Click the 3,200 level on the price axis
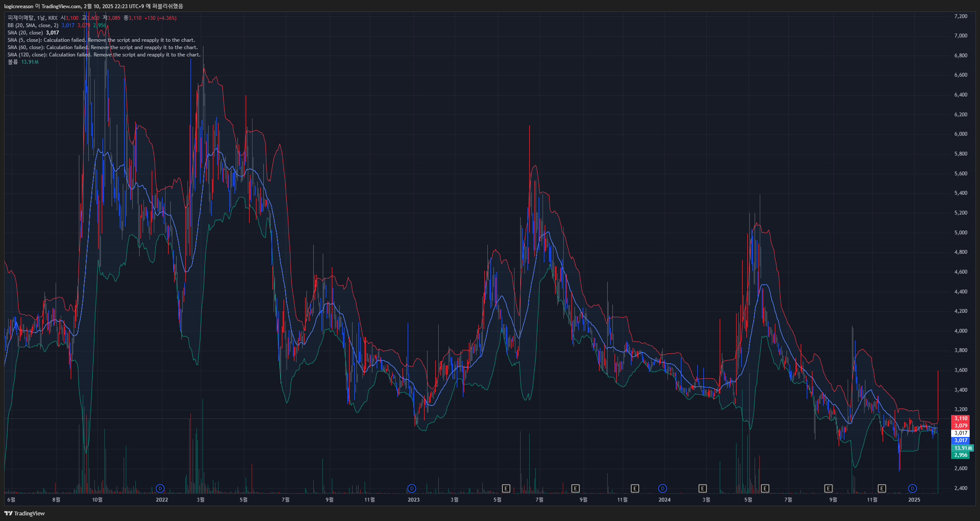The height and width of the screenshot is (521, 980). click(961, 409)
